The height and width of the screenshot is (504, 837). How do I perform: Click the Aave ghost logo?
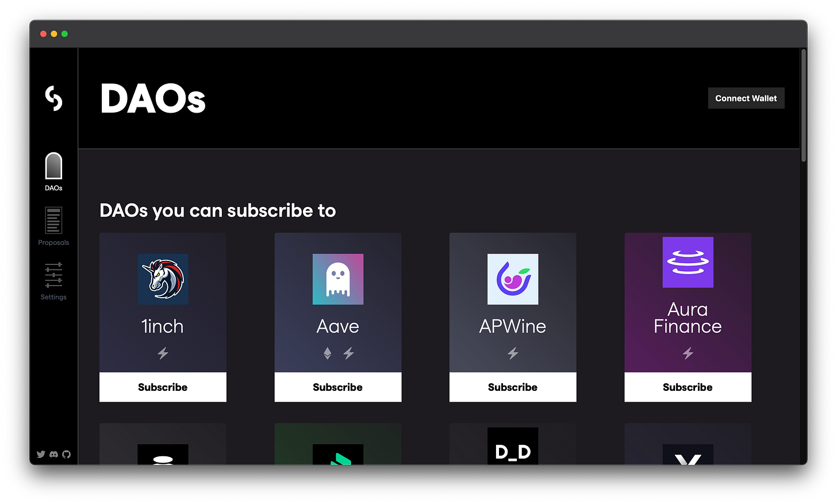[338, 279]
